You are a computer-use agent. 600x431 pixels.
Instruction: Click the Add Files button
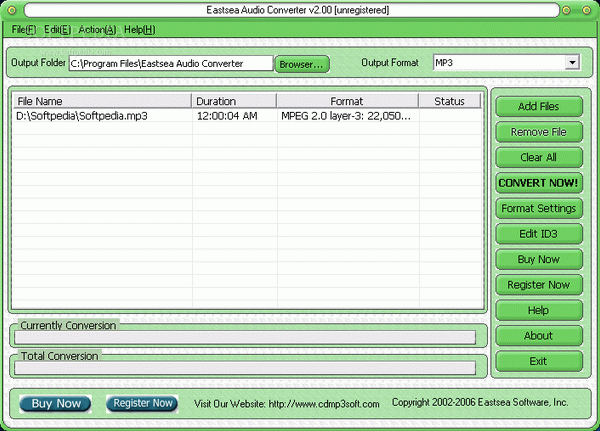(x=539, y=106)
